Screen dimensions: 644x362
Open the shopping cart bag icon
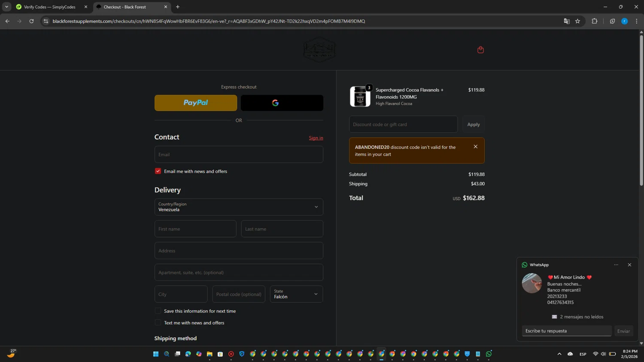(480, 50)
